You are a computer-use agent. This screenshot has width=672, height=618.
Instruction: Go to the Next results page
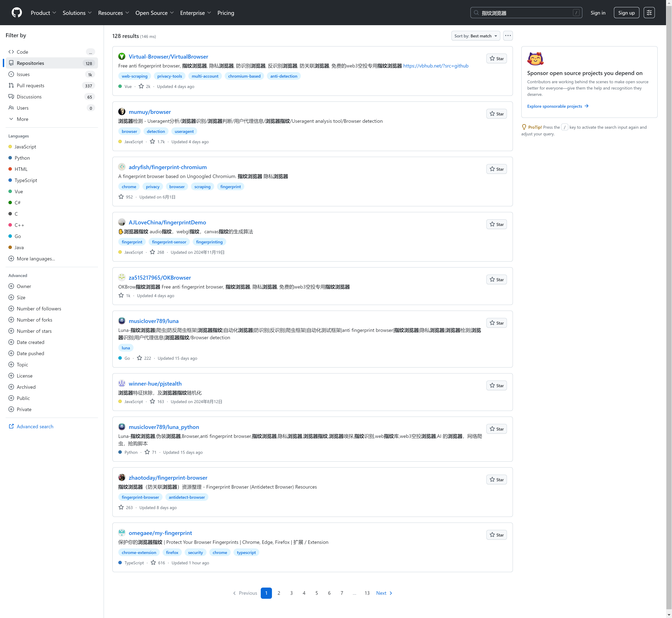(384, 593)
